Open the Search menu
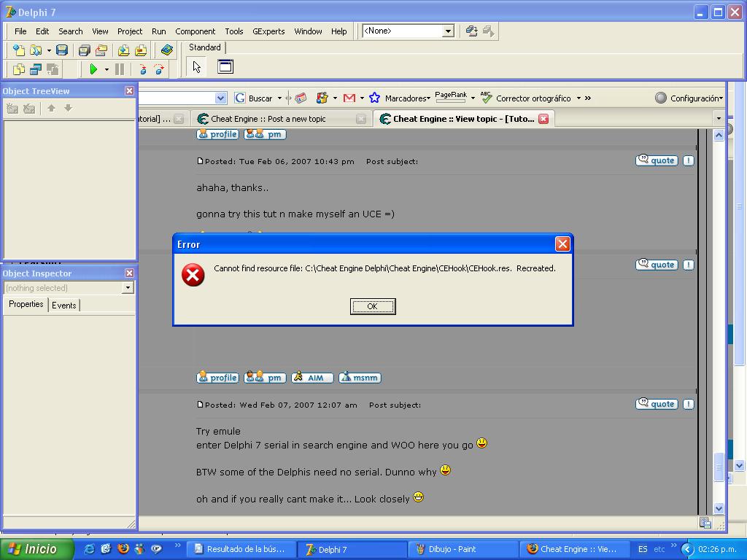Screen dimensions: 747x560 pos(71,31)
